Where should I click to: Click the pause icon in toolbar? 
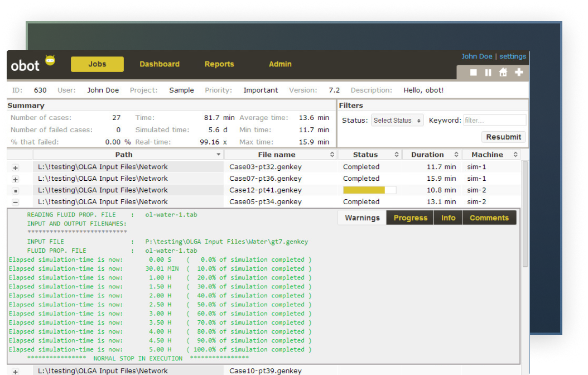488,73
